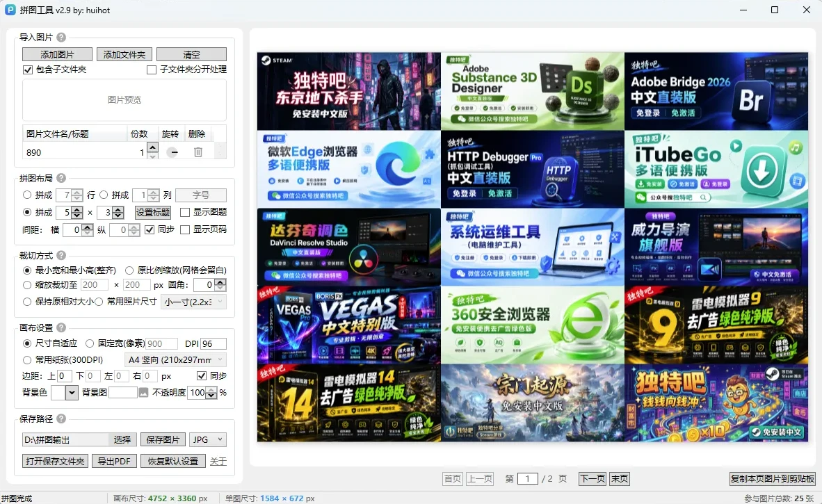Click the rotate icon for file 890
Image resolution: width=822 pixels, height=504 pixels.
(172, 152)
